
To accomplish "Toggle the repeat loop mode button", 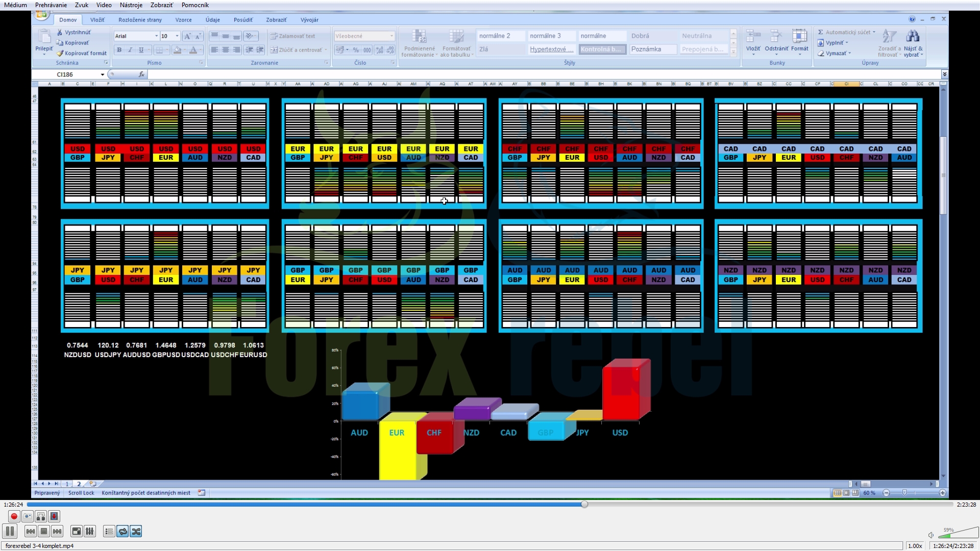I will (x=122, y=531).
